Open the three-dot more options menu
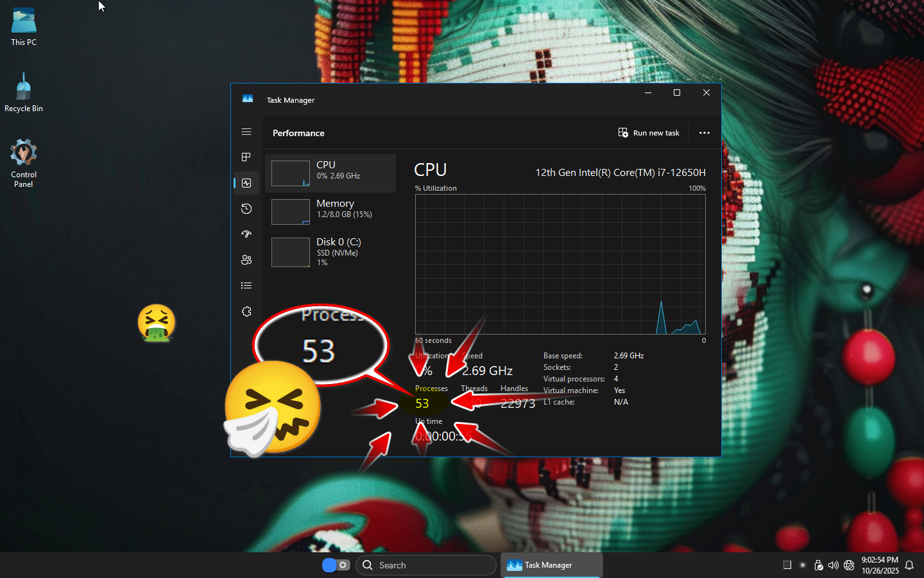Viewport: 924px width, 578px height. pos(705,133)
